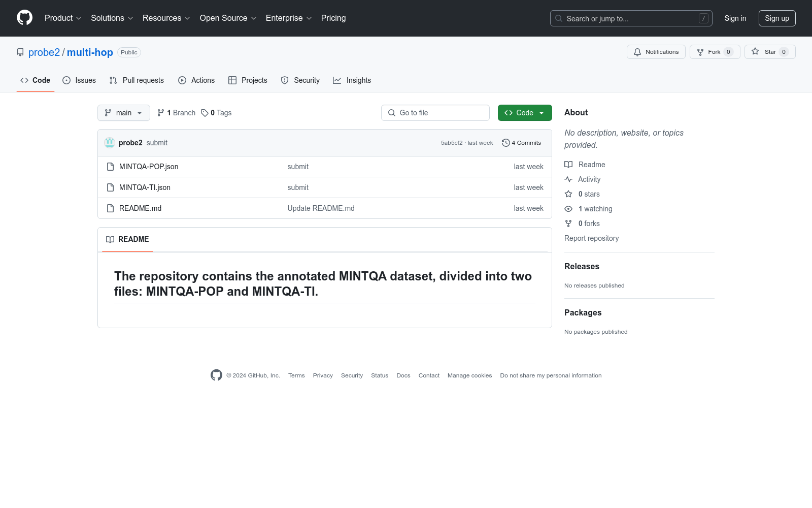Select the Code tab
The height and width of the screenshot is (508, 812).
[x=36, y=80]
